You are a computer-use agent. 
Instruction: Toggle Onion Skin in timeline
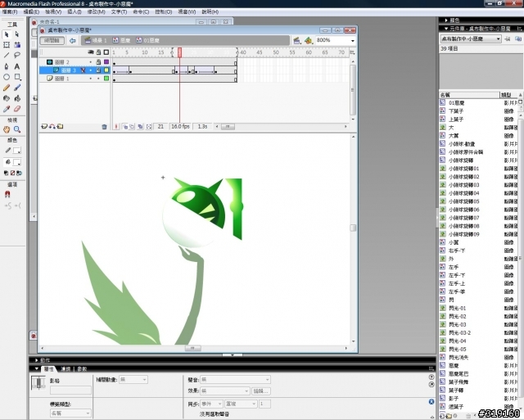(x=124, y=127)
